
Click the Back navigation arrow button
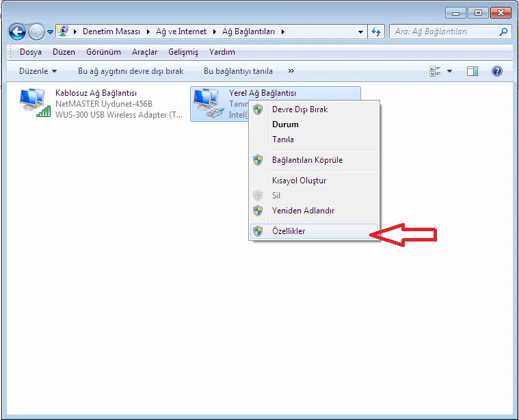point(17,31)
